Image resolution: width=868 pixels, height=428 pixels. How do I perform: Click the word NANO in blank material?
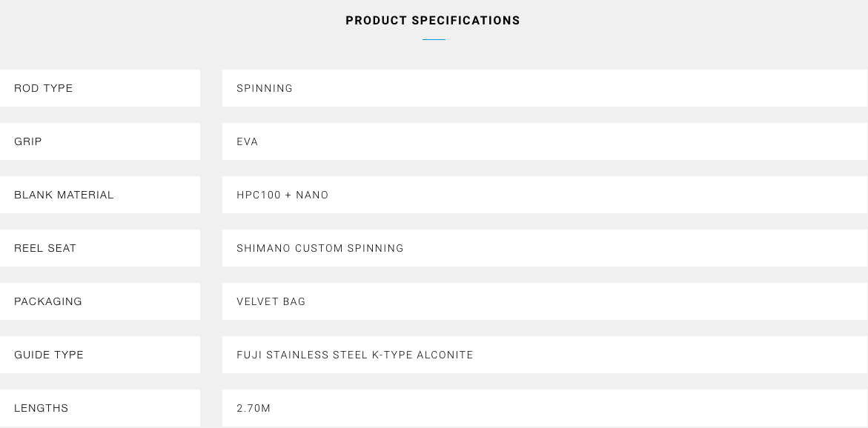tap(312, 195)
